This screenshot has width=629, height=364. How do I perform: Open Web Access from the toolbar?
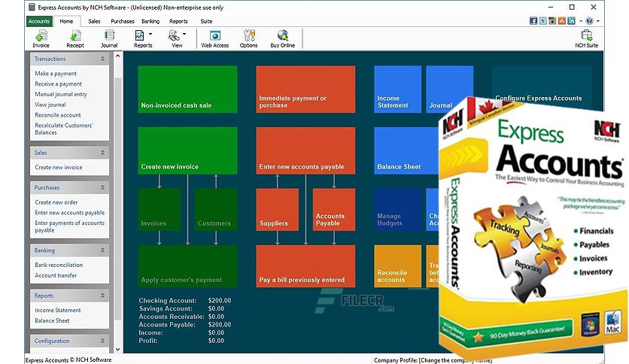tap(215, 39)
